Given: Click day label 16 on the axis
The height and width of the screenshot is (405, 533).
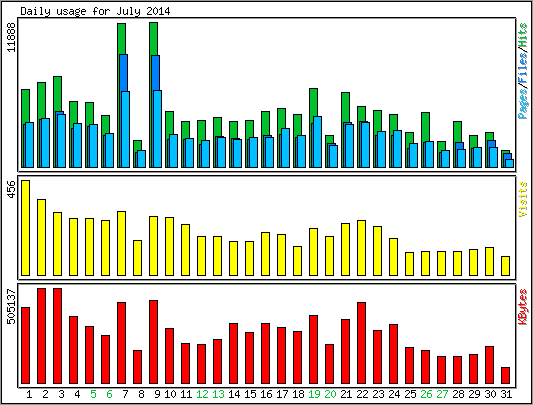Looking at the screenshot, I should pos(266,394).
